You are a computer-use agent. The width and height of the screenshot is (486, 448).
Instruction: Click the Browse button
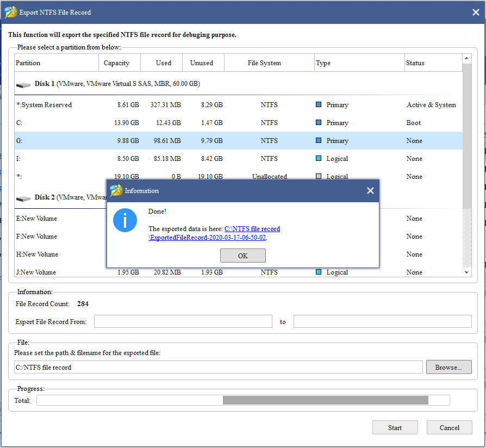click(448, 367)
